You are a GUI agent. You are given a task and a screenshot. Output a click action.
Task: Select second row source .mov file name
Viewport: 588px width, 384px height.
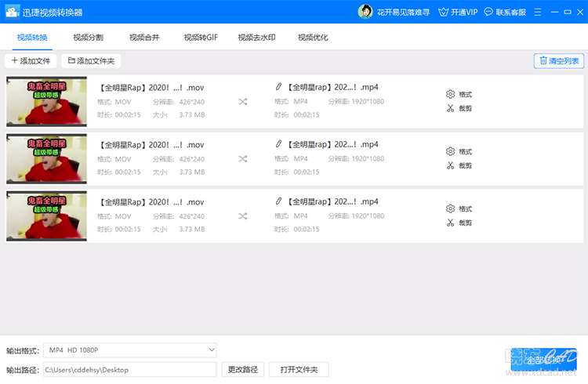(151, 145)
